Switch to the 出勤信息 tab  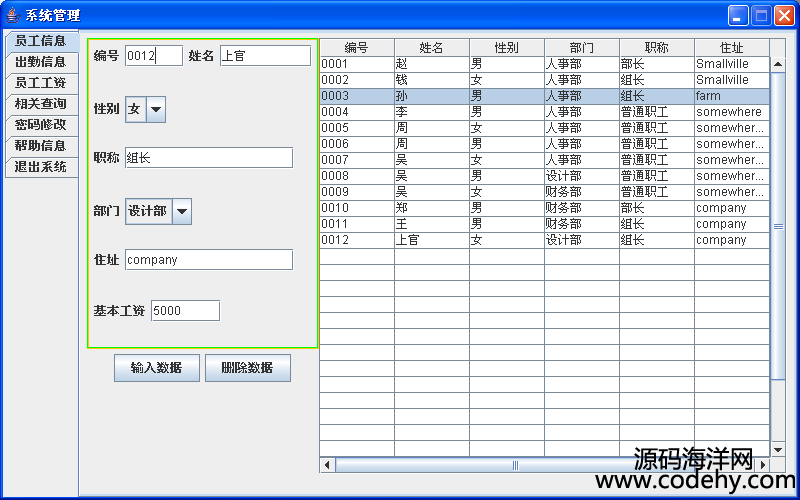point(41,62)
